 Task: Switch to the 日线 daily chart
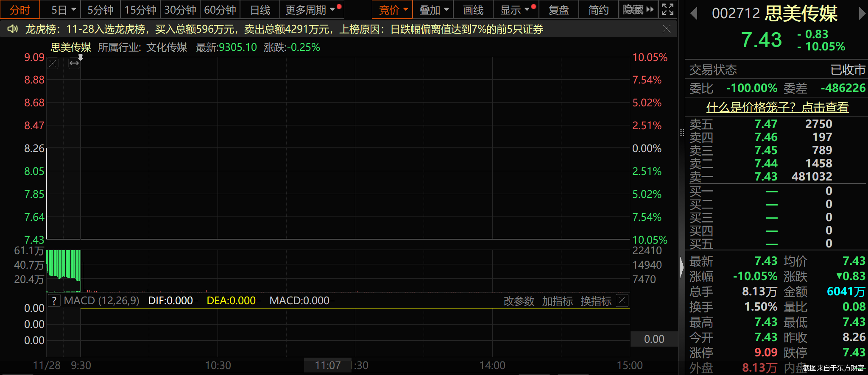pyautogui.click(x=260, y=9)
